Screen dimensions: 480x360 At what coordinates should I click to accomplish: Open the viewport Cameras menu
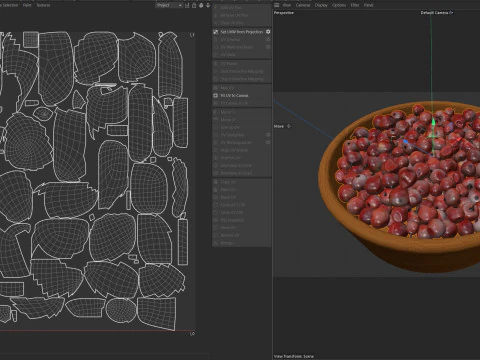coord(303,5)
